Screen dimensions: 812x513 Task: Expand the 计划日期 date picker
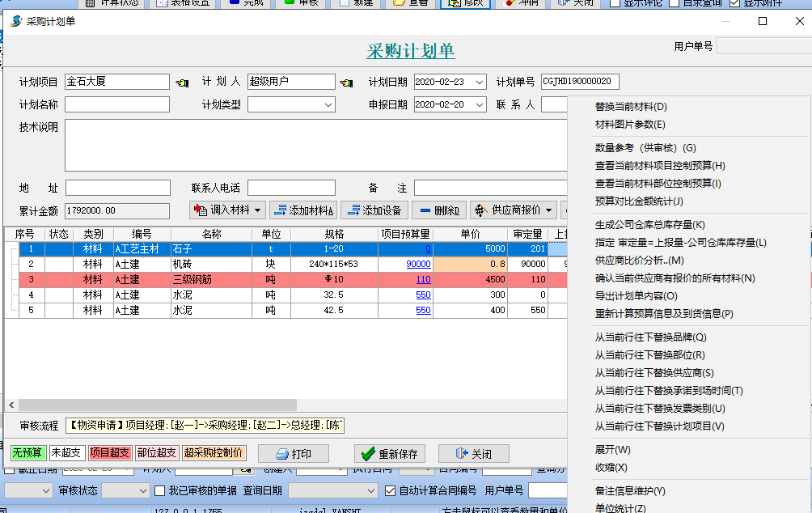[480, 82]
